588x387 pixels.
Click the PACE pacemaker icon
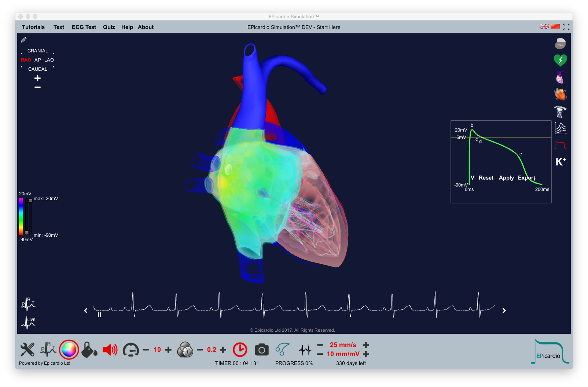coord(560,44)
